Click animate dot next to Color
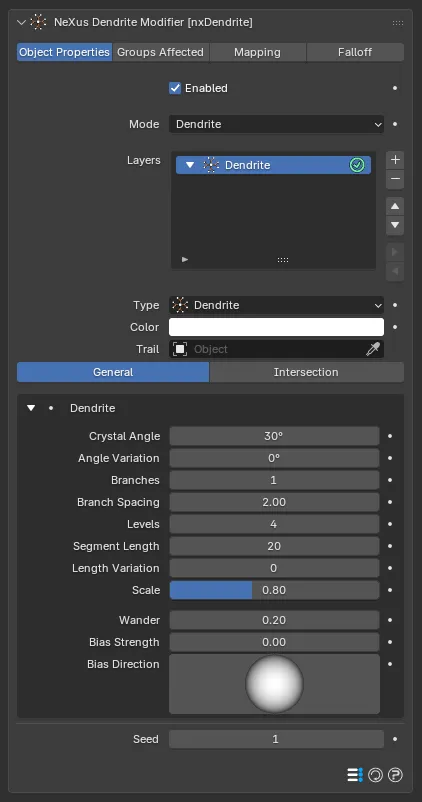 pos(395,327)
